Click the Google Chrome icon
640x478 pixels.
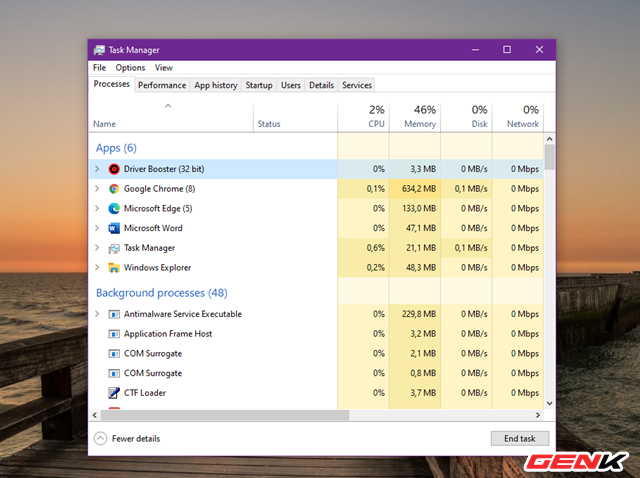[114, 189]
